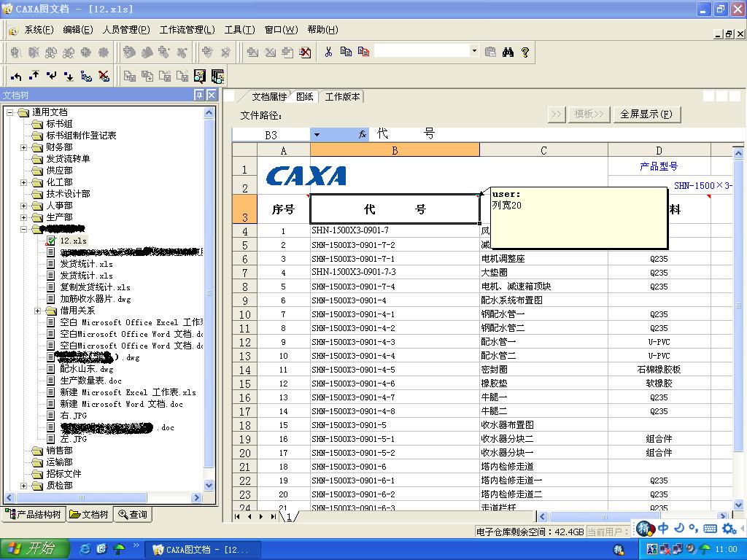Click the blue tree-structure view icon
The width and height of the screenshot is (747, 560).
(x=86, y=76)
